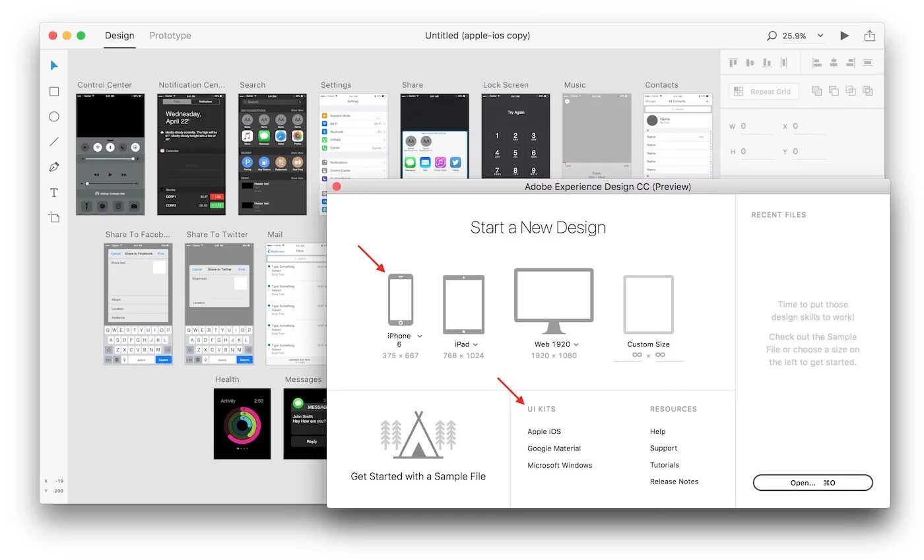Select the Artboard tool
The image size is (924, 560).
(54, 217)
